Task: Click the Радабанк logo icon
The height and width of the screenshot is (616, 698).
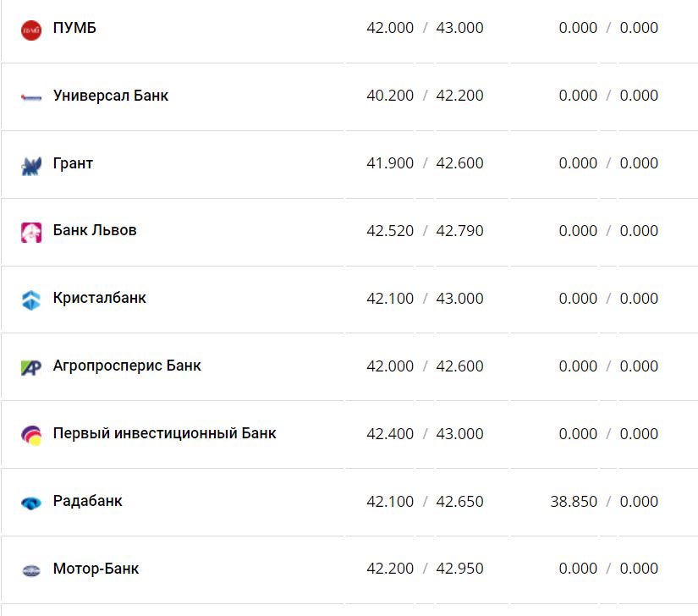Action: (x=31, y=503)
